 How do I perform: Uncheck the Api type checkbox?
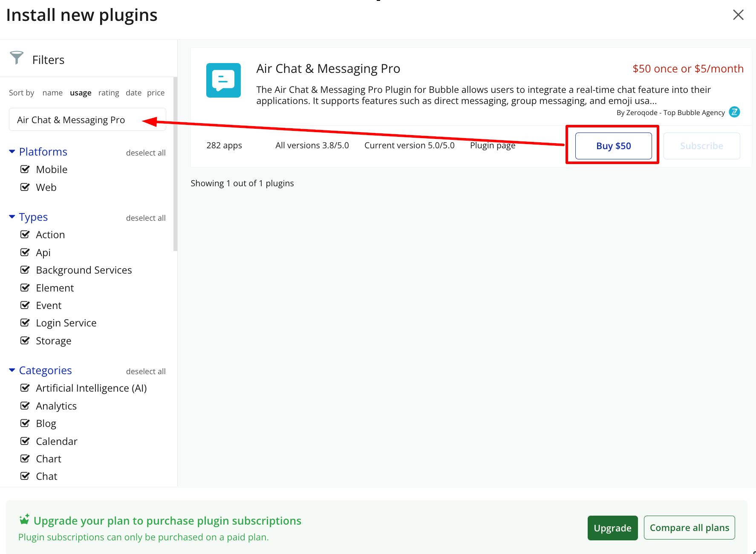coord(25,252)
